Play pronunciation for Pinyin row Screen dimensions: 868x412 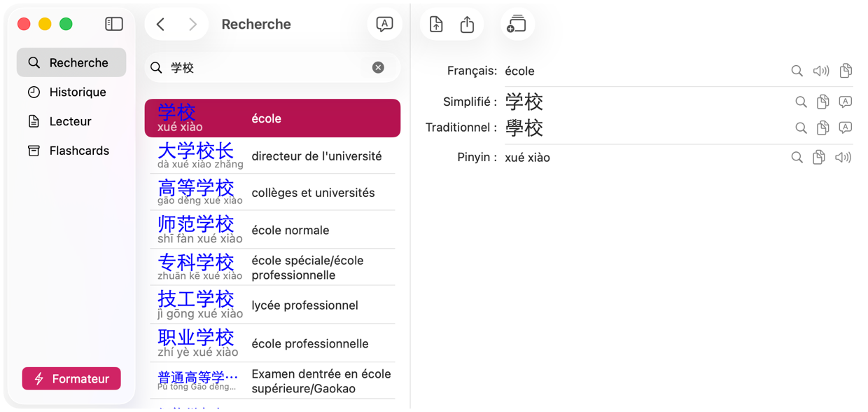(843, 158)
